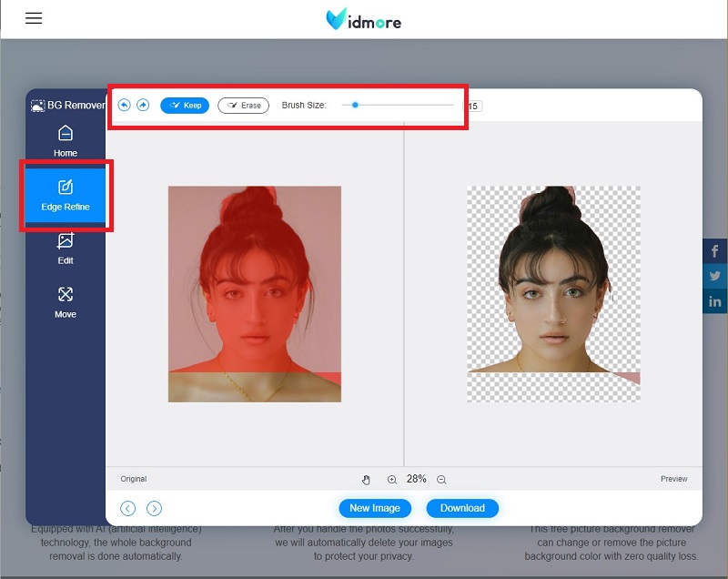Zoom in with the magnifier plus icon
Viewport: 728px width, 579px height.
(x=392, y=480)
